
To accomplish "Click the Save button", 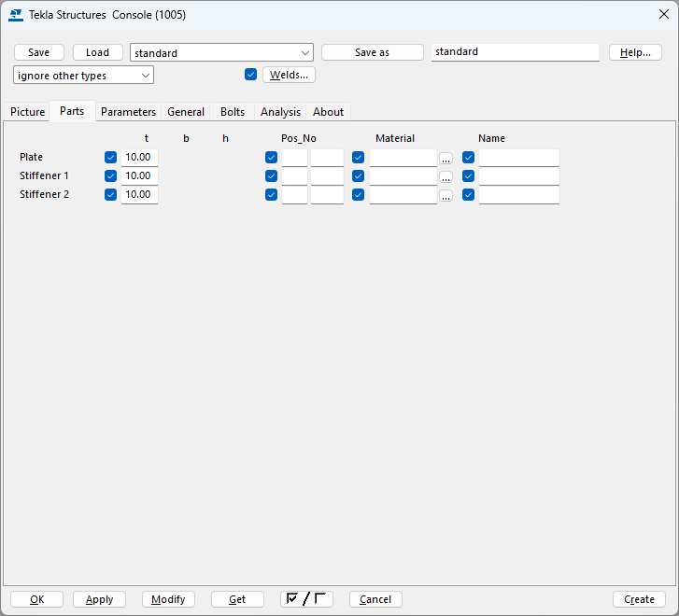I will click(39, 52).
